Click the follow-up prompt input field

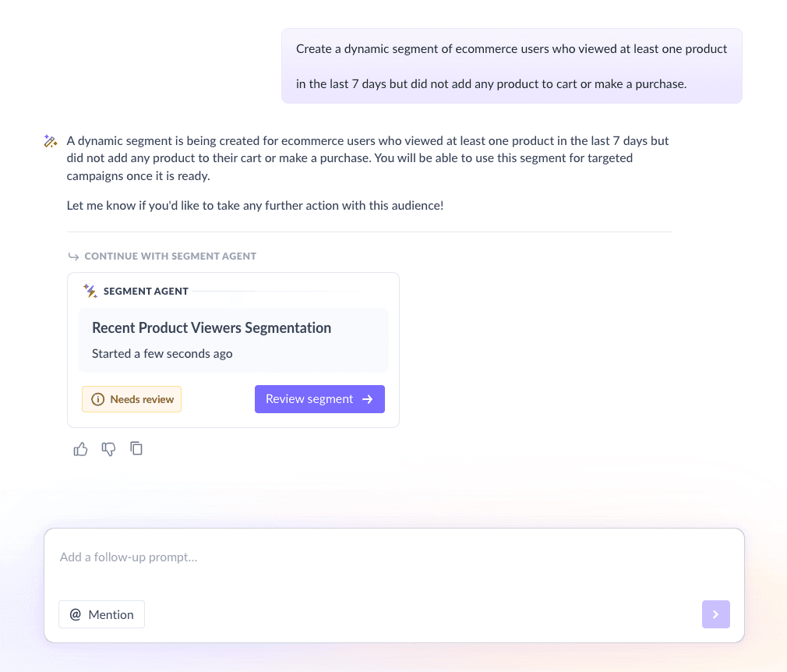(x=312, y=557)
